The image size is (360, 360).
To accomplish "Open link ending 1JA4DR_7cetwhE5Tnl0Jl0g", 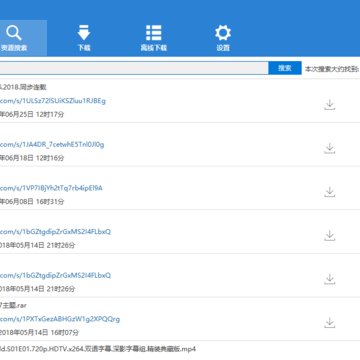I will 52,144.
